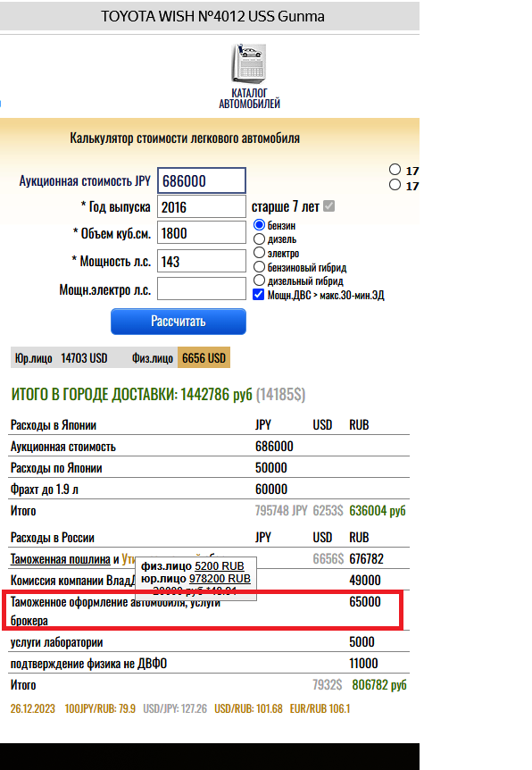
Task: Toggle the 'старше 7 лет' checkbox
Action: (x=328, y=206)
